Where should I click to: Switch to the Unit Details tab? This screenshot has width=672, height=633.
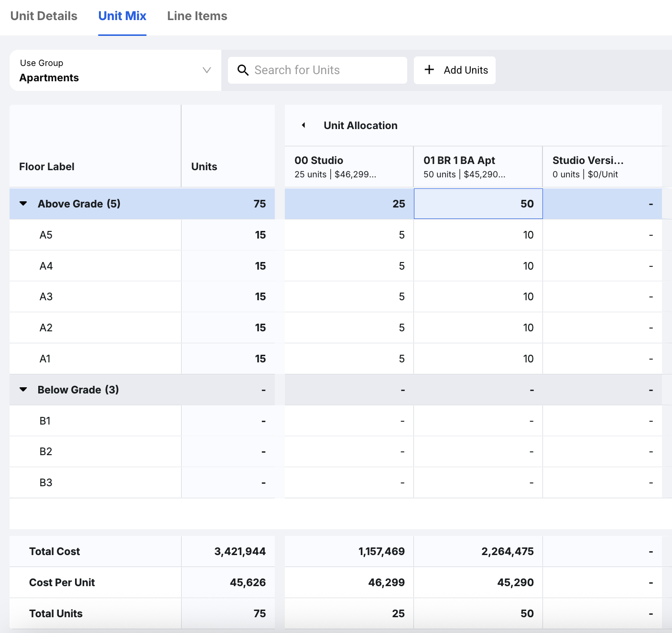(x=44, y=16)
